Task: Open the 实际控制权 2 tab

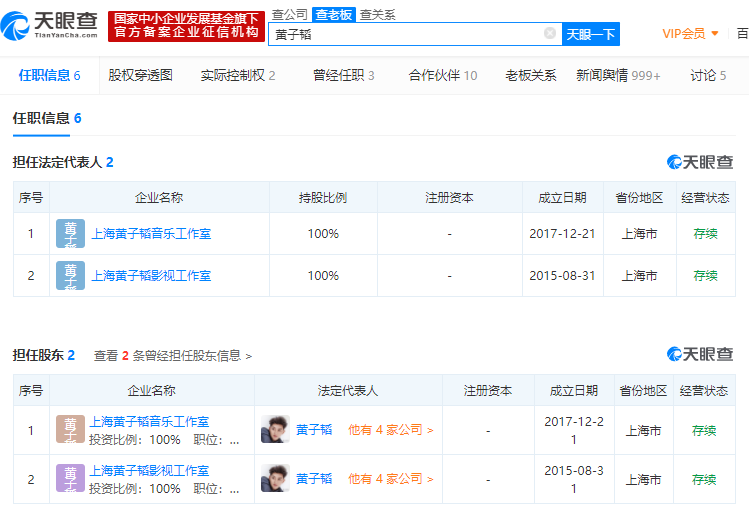Action: point(238,75)
